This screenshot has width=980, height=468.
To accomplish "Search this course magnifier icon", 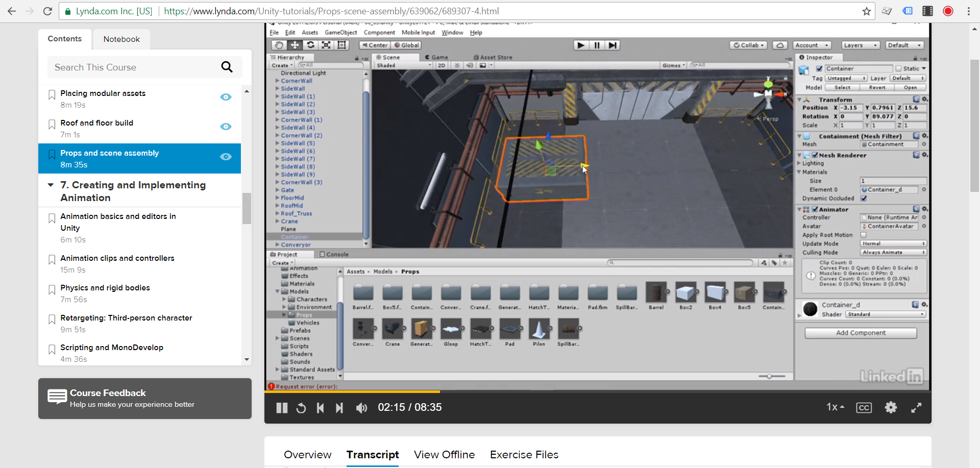I will [x=227, y=67].
